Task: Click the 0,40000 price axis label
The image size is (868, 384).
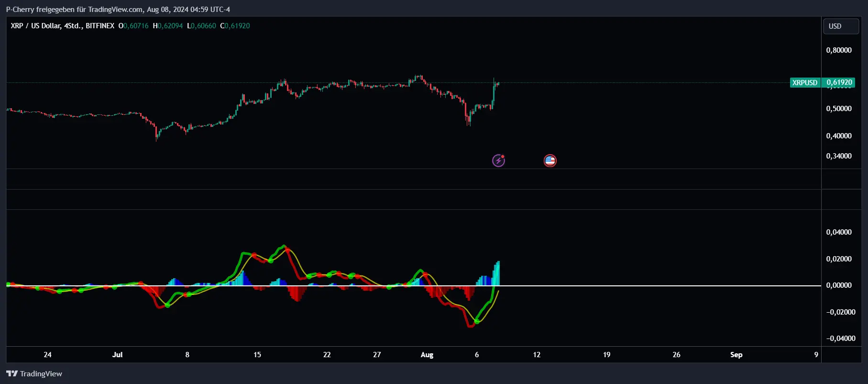Action: click(839, 136)
